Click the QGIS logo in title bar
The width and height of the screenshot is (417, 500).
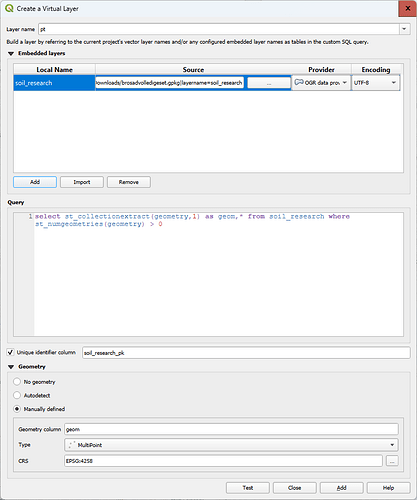[x=9, y=8]
